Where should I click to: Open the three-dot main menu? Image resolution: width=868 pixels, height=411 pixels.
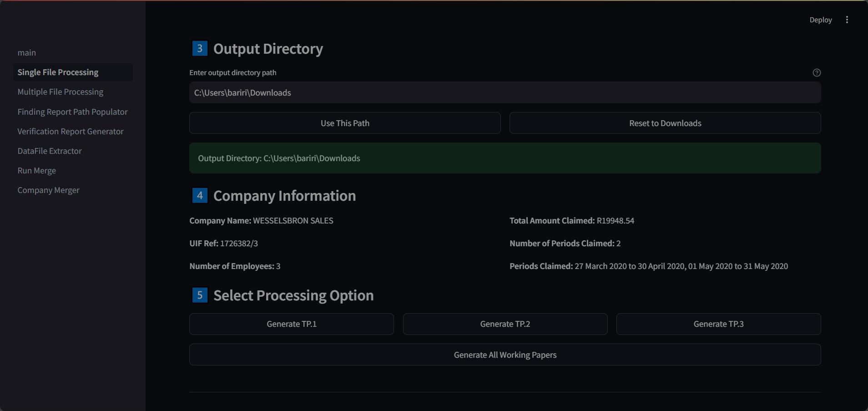coord(847,20)
